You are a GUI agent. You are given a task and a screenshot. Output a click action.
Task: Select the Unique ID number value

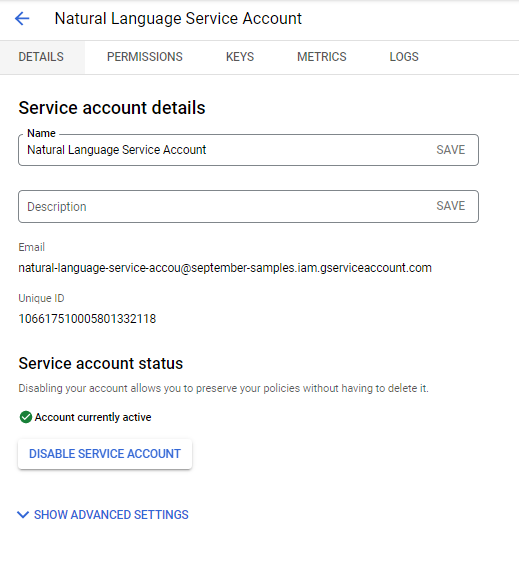[87, 319]
